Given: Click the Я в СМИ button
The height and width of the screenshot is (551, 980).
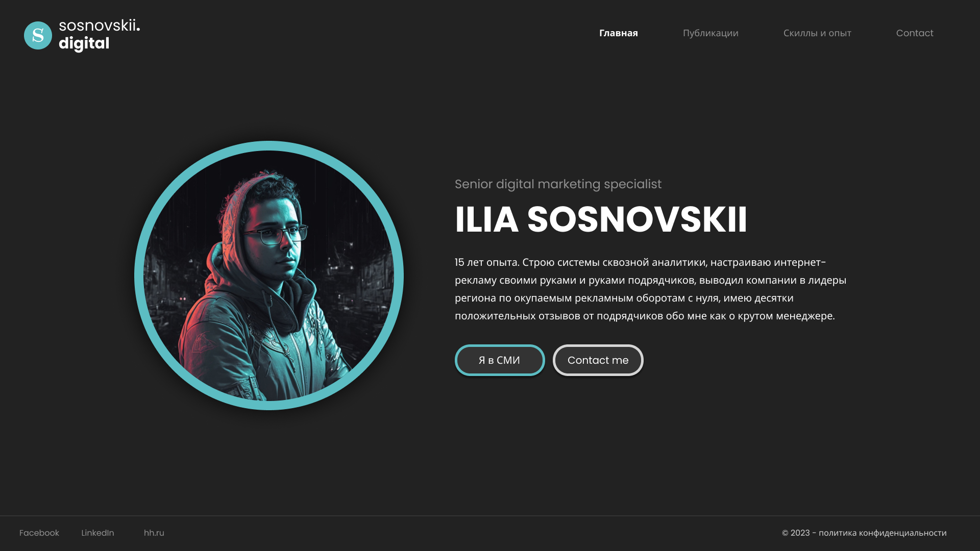Looking at the screenshot, I should (500, 360).
